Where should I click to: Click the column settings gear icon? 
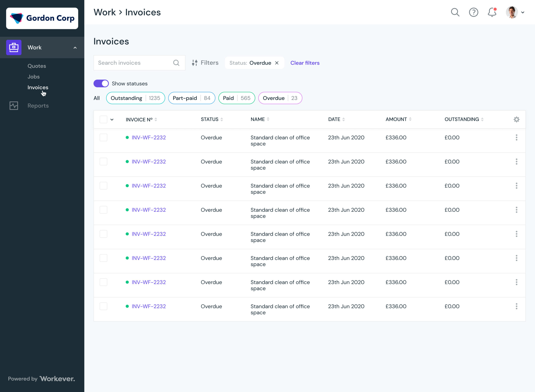coord(517,119)
